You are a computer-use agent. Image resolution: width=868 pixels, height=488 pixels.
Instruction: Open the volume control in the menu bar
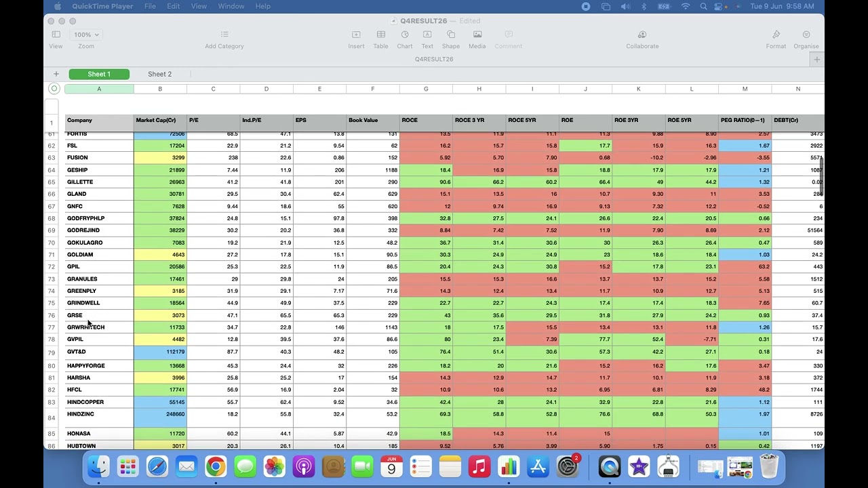click(x=625, y=6)
